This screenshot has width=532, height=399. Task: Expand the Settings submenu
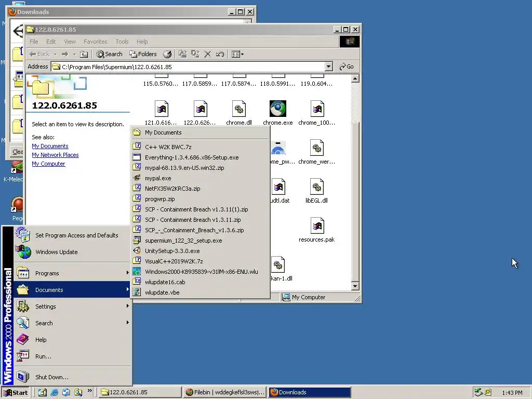click(72, 307)
